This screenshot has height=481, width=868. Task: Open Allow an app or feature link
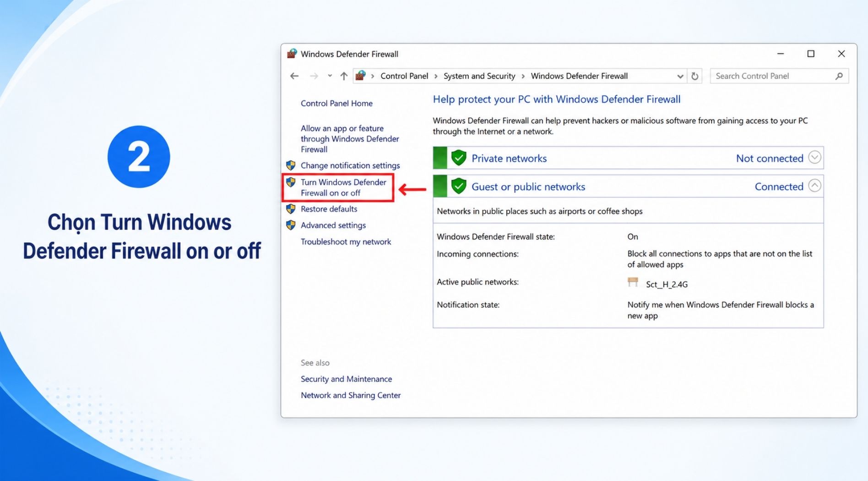[x=350, y=139]
